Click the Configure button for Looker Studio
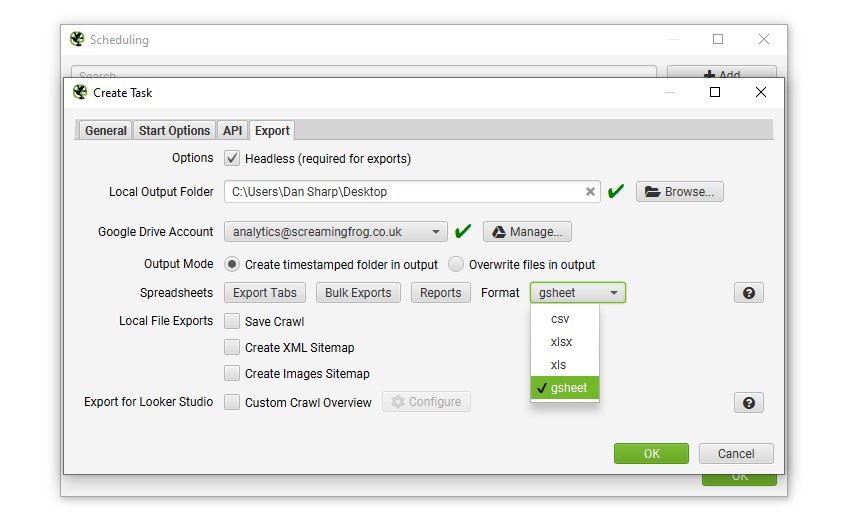Viewport: 850px width, 518px height. coord(426,402)
